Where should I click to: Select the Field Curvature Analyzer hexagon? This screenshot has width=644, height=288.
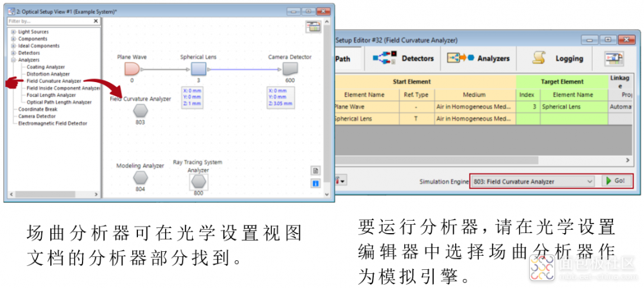pyautogui.click(x=141, y=110)
